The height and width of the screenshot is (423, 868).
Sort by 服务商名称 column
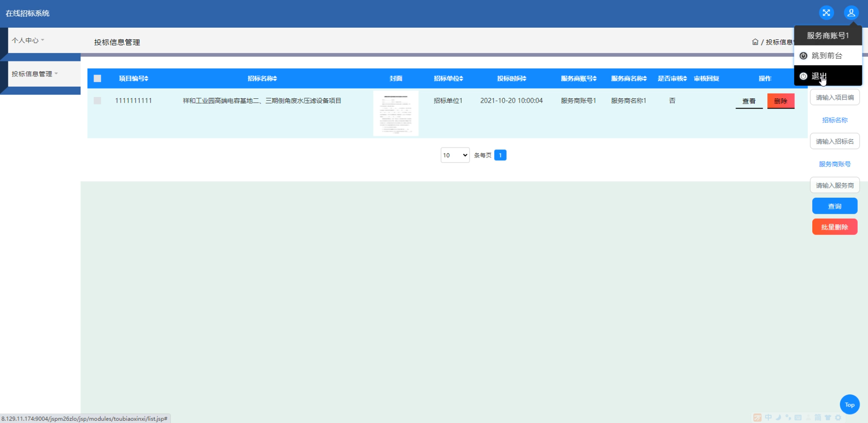[x=629, y=78]
